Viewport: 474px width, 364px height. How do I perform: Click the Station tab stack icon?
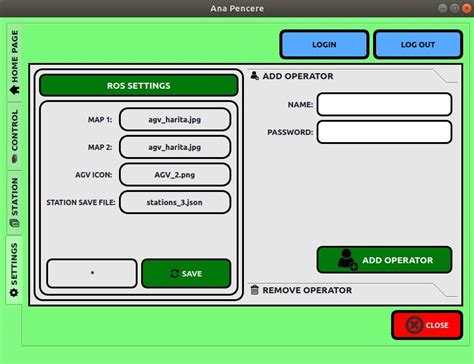tap(15, 223)
